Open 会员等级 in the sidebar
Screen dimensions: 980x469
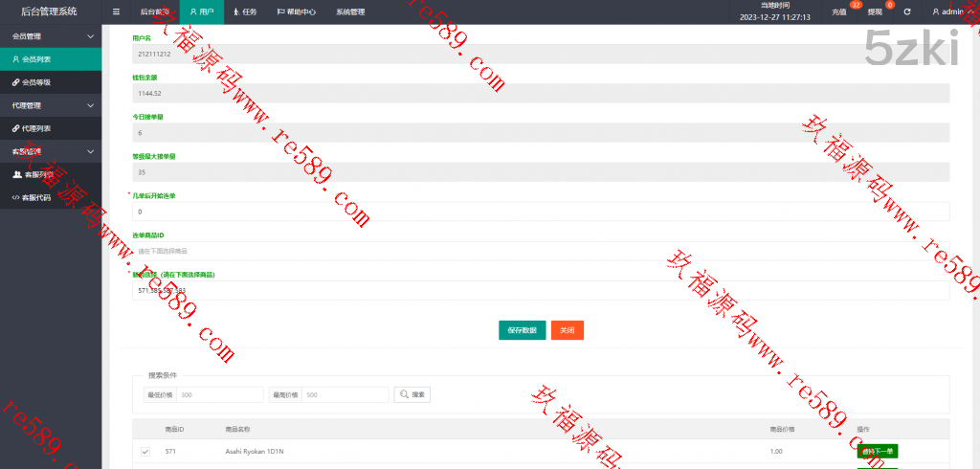coord(38,82)
